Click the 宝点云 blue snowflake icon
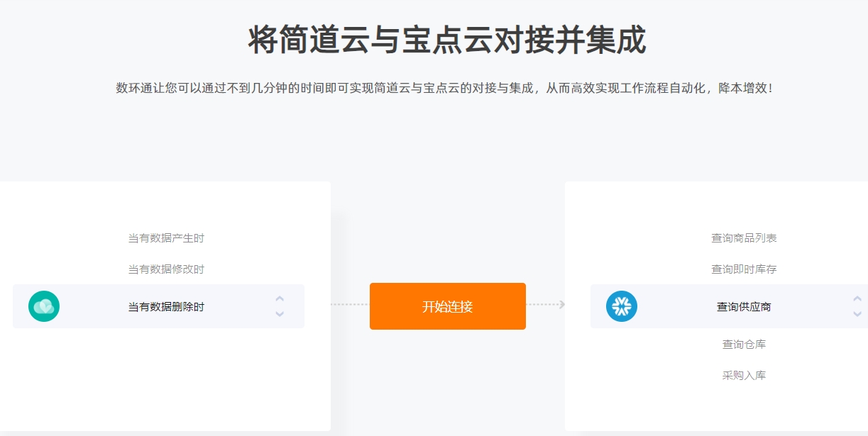Viewport: 868px width, 436px height. tap(622, 306)
